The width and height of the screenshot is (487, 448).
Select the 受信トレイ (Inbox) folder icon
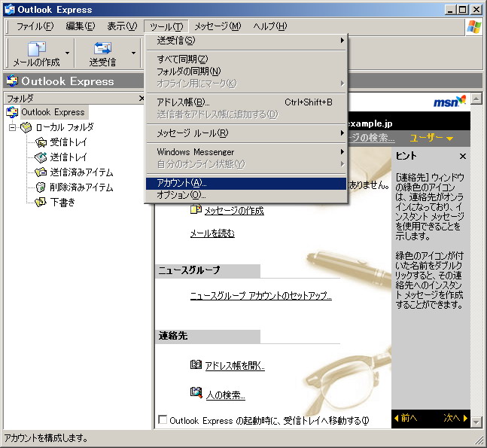click(41, 142)
